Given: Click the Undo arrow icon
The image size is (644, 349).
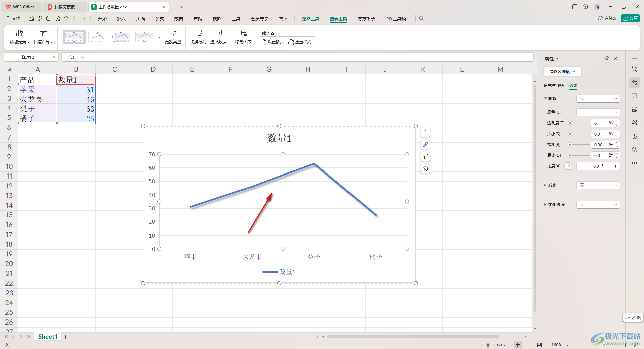Looking at the screenshot, I should pyautogui.click(x=66, y=19).
